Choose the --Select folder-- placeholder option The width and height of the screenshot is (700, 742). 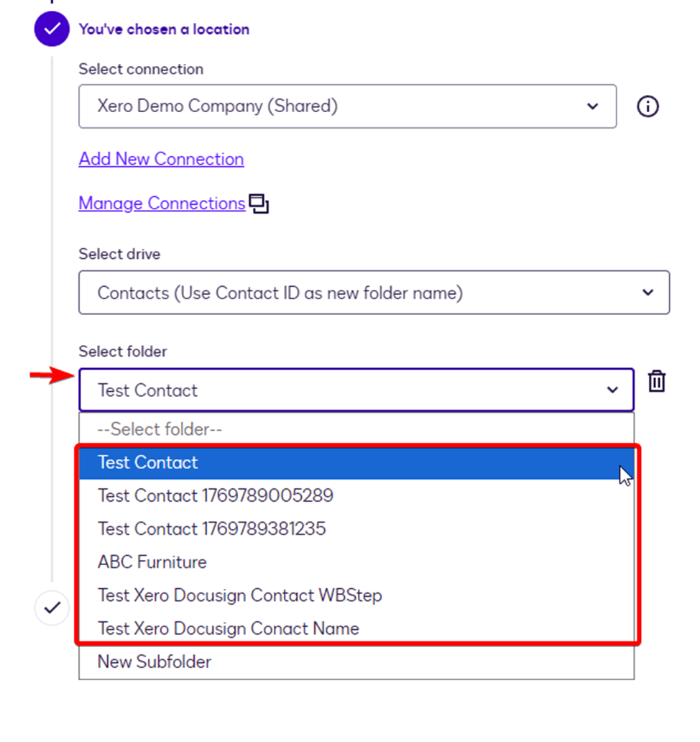point(160,429)
